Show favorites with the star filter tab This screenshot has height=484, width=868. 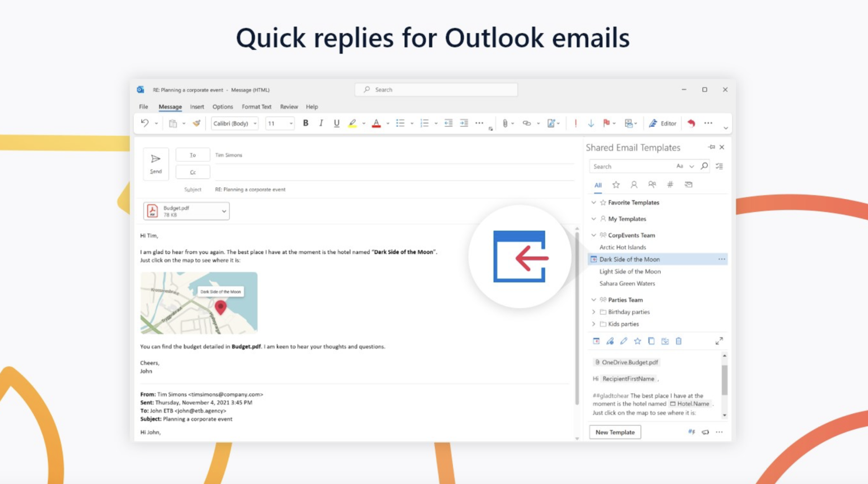click(616, 184)
